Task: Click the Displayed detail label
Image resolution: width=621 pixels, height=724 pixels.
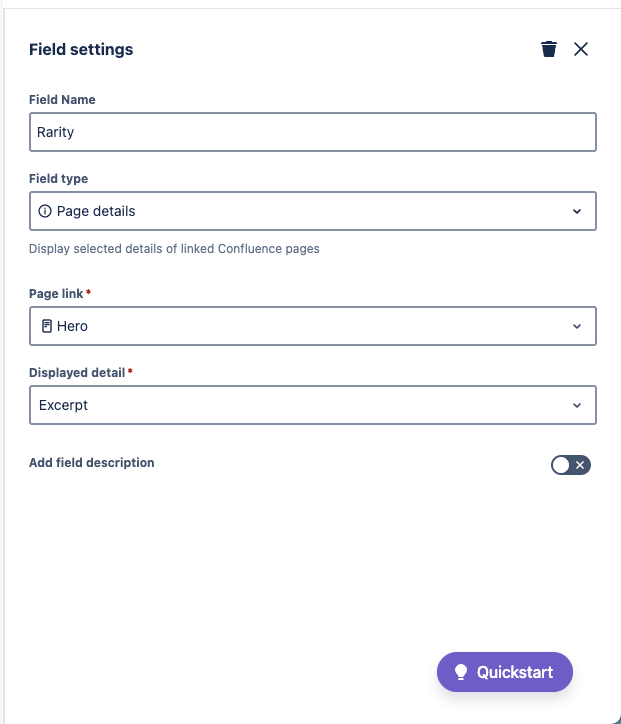Action: click(77, 373)
